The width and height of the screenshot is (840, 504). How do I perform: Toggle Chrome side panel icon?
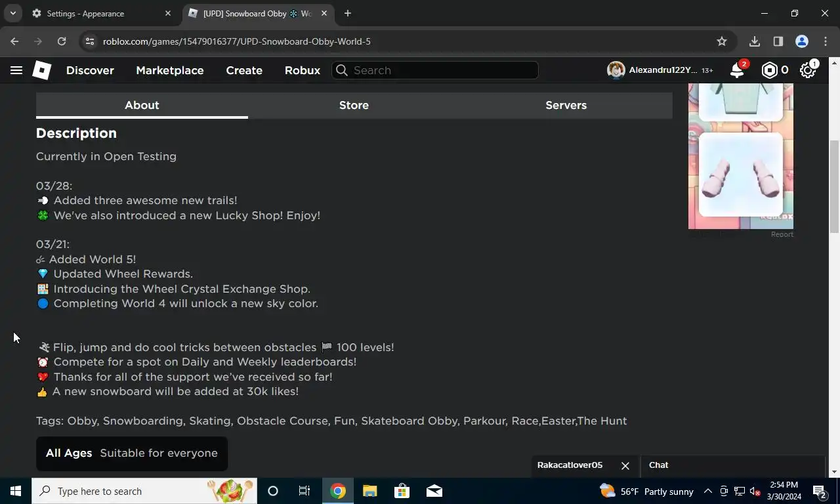click(778, 41)
